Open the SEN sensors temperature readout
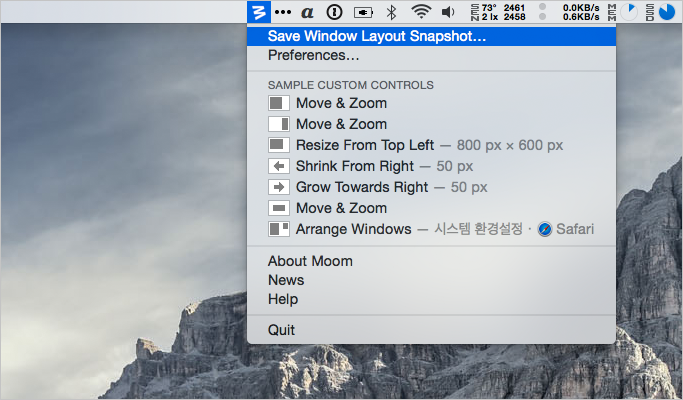Viewport: 683px width, 400px height. [x=498, y=12]
